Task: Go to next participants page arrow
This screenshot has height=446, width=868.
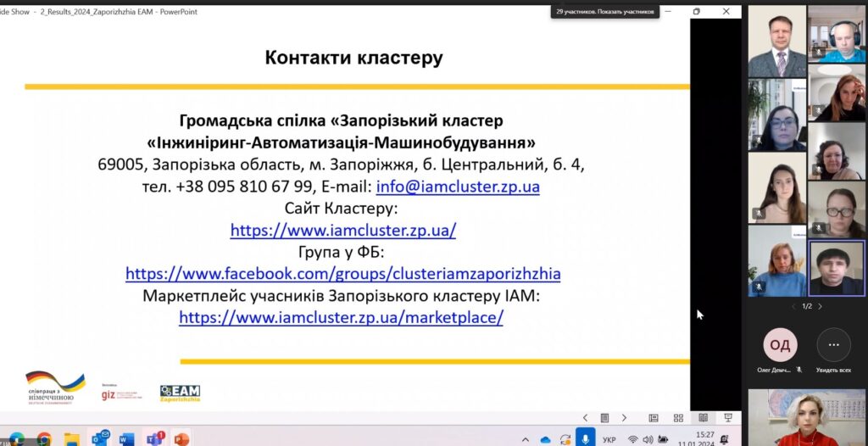Action: (x=820, y=306)
